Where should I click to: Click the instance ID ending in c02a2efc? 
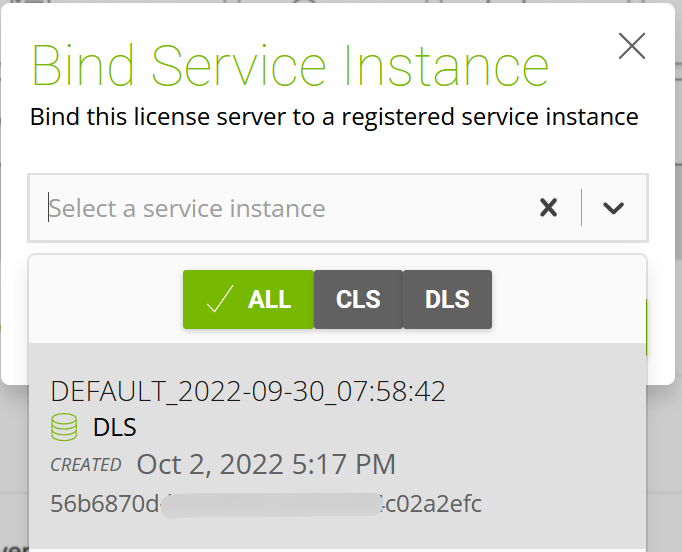coord(432,503)
